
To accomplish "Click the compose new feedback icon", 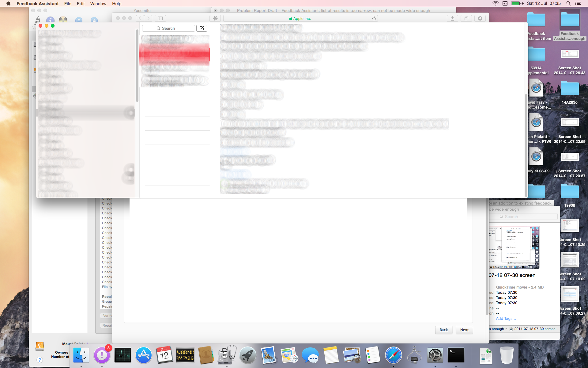I will click(202, 28).
